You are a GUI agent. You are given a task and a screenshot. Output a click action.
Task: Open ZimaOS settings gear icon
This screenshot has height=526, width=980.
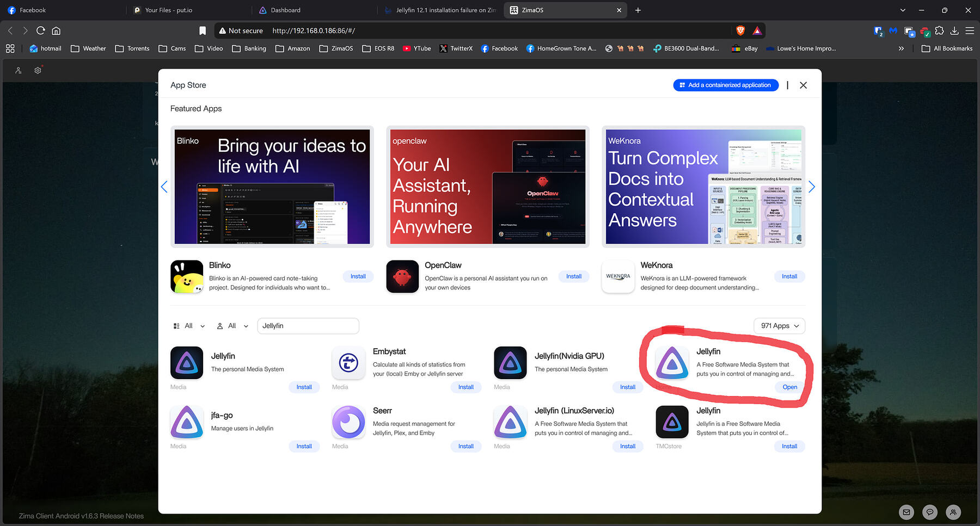coord(38,70)
